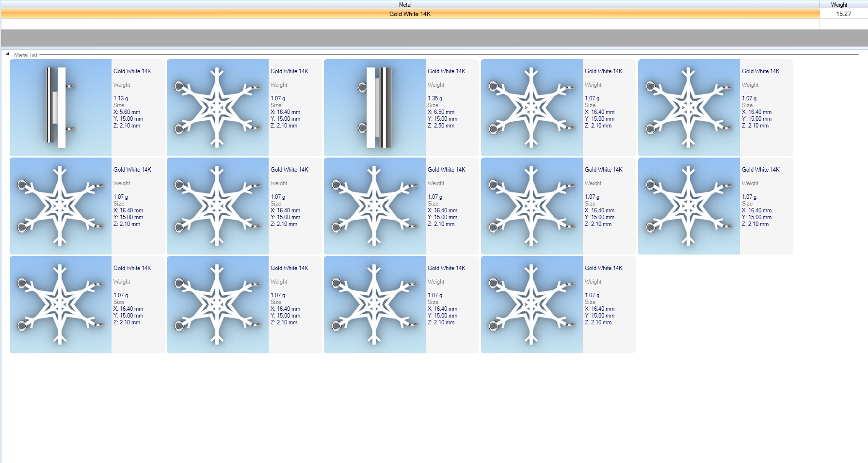Click the 1.13 g weight value

[121, 98]
